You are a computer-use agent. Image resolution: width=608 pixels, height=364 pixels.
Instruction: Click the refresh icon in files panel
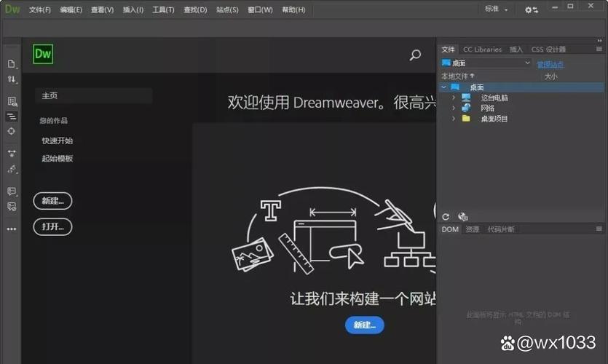pos(446,217)
